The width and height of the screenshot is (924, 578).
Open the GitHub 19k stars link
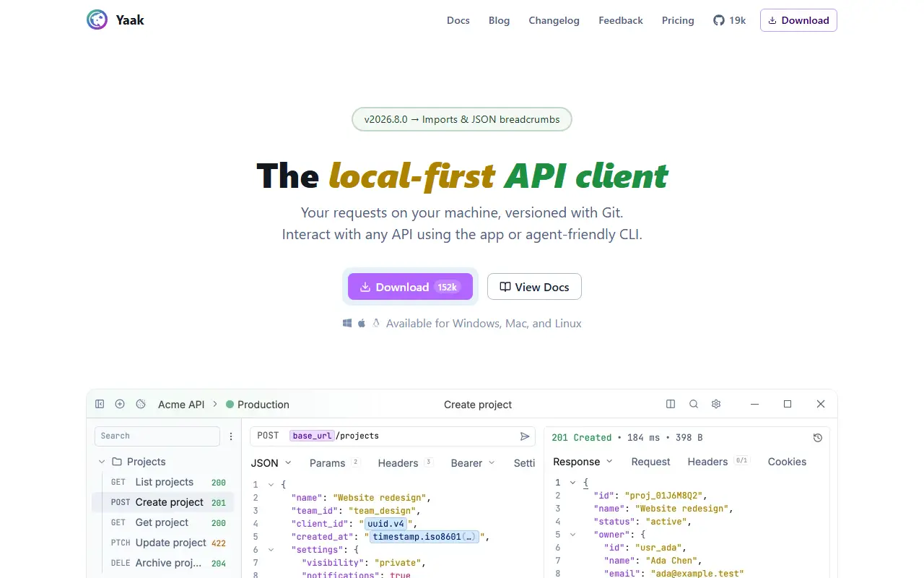(729, 20)
